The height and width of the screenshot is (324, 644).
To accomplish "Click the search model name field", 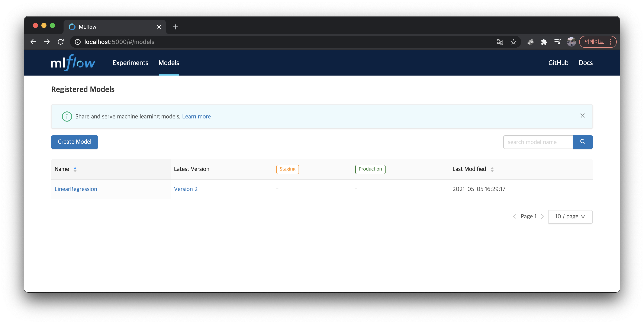I will [538, 142].
